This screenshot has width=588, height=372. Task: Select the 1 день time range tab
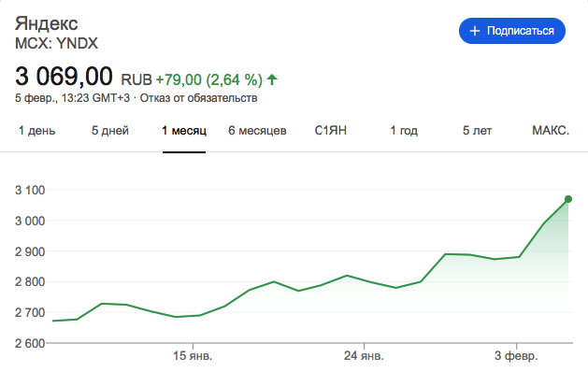click(36, 131)
